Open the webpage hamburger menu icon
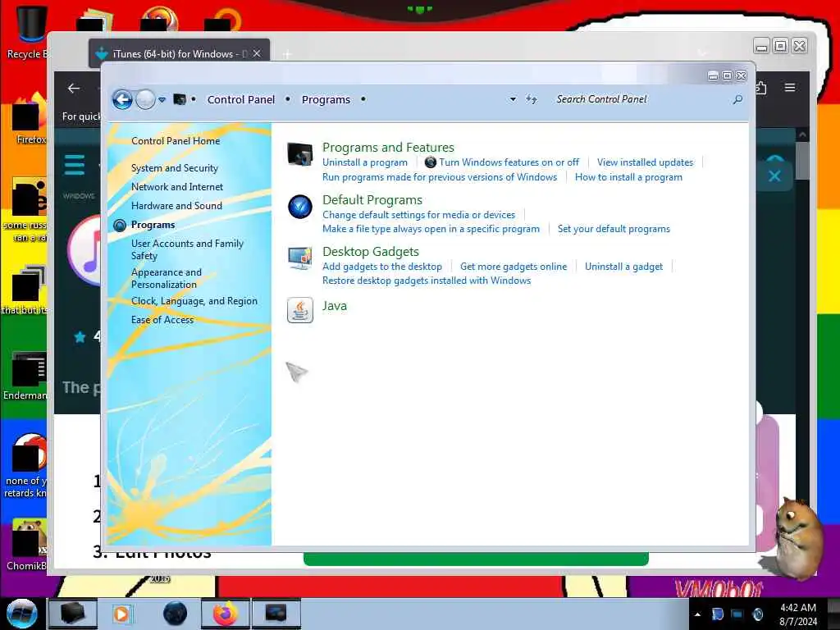 point(75,165)
